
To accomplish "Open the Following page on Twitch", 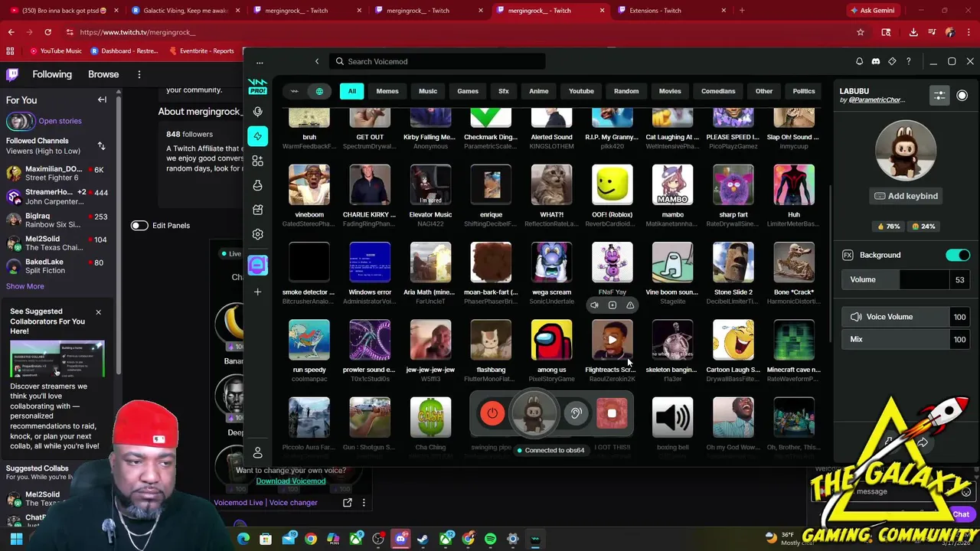I will tap(52, 74).
